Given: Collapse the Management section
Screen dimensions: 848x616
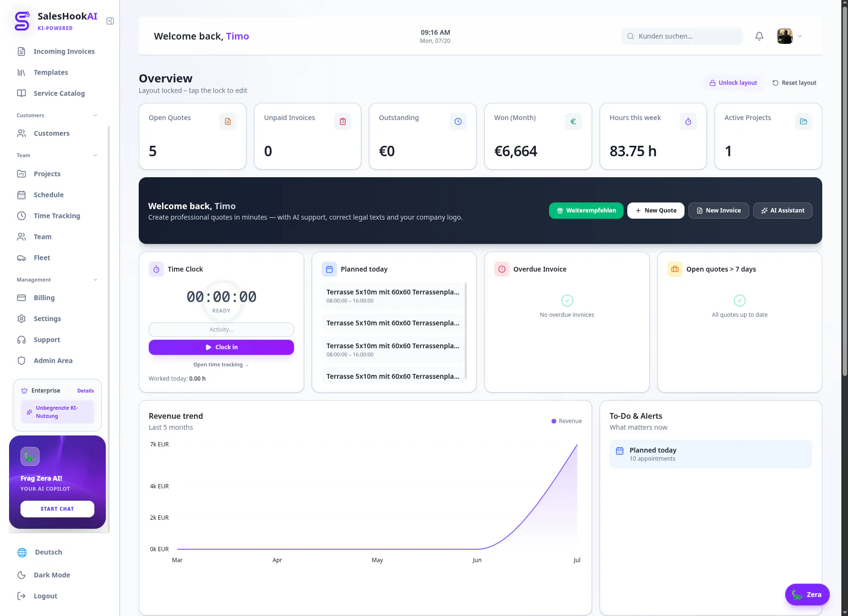Looking at the screenshot, I should [57, 280].
